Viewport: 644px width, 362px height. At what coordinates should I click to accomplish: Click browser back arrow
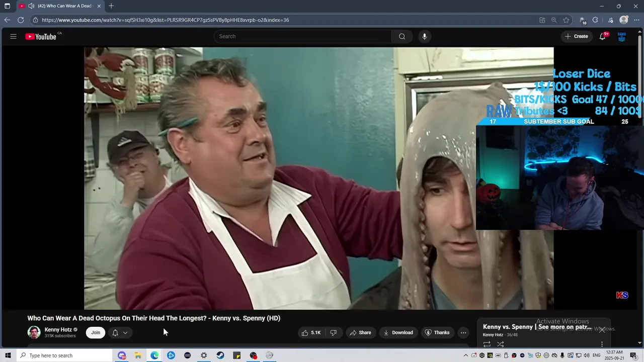7,20
